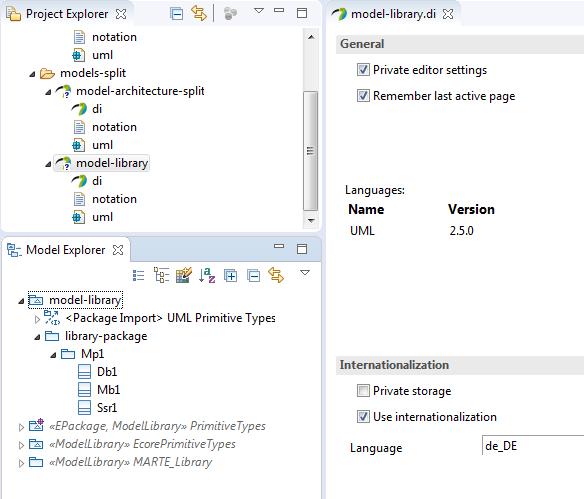Disable Use internationalization checkbox
Image resolution: width=584 pixels, height=499 pixels.
coord(363,416)
